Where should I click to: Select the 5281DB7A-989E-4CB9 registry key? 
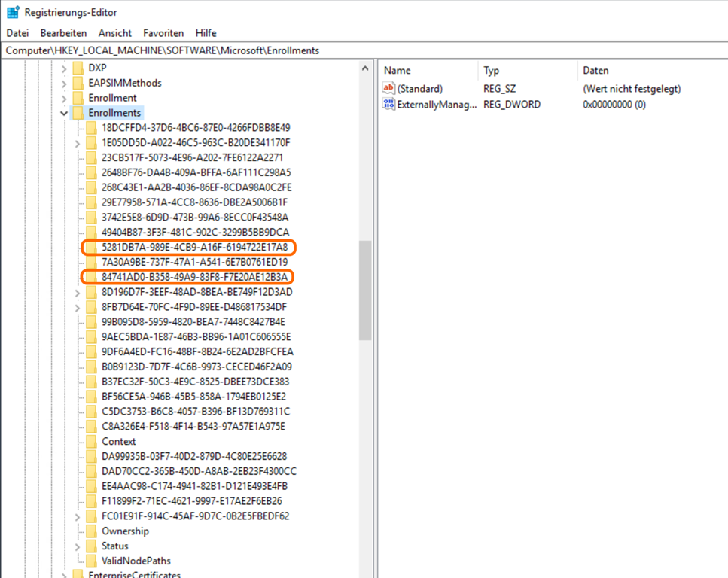pos(194,247)
